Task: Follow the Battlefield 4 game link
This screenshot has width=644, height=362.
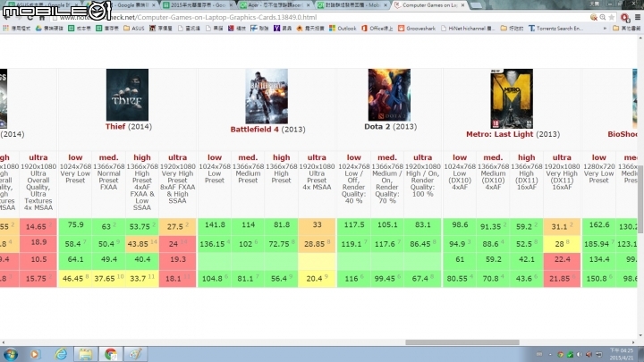Action: [255, 130]
